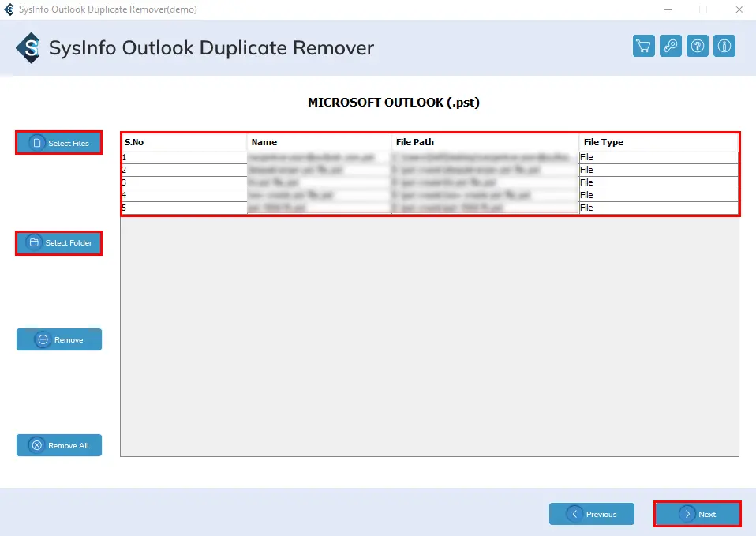The height and width of the screenshot is (536, 756).
Task: Select table row numbered 2
Action: point(429,170)
